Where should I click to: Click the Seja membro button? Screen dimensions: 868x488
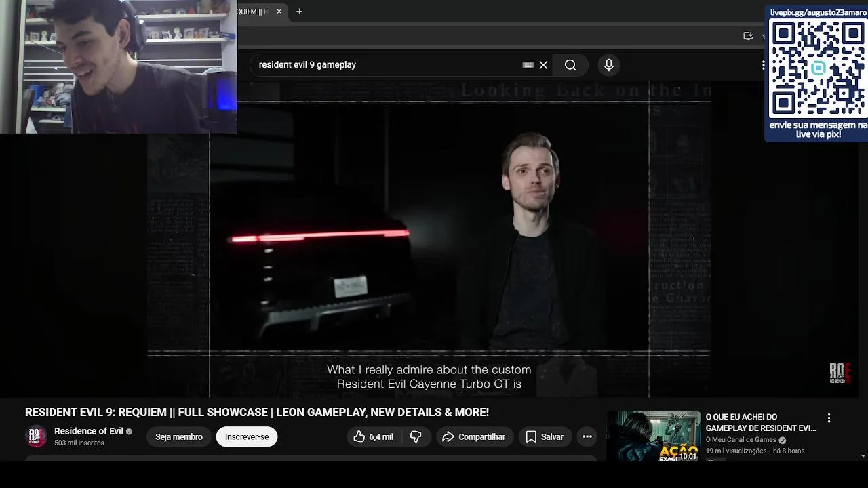(x=179, y=437)
